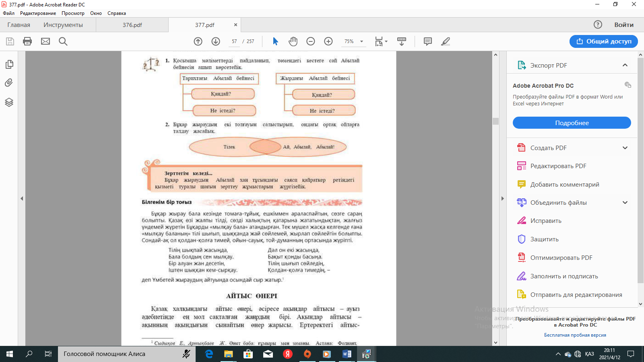
Task: Click the Create PDF tool icon
Action: (x=522, y=148)
